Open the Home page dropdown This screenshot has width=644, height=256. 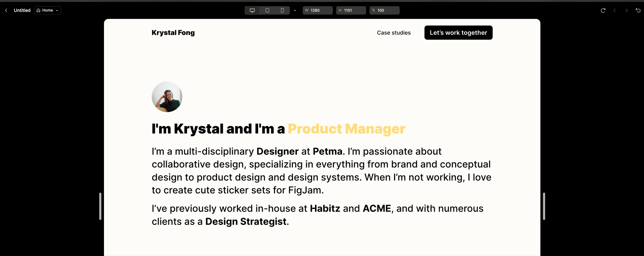tap(48, 10)
